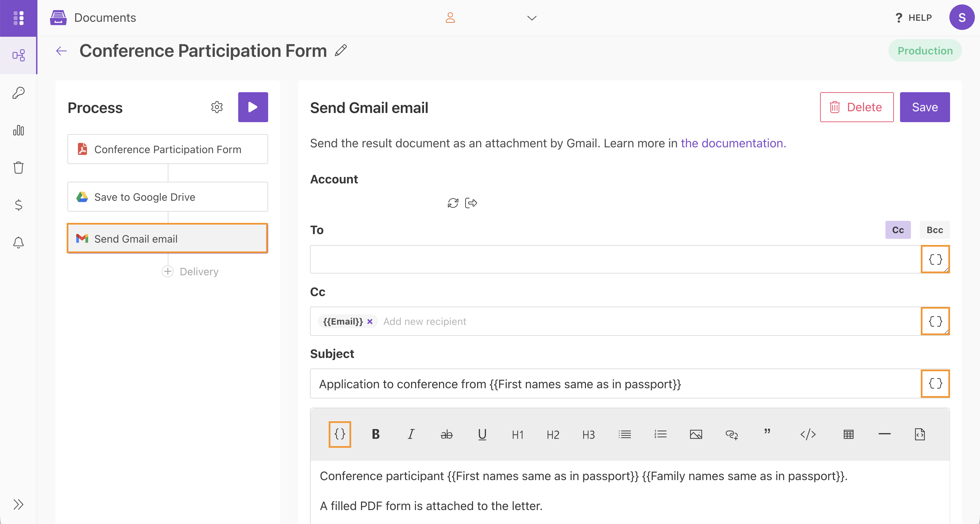Expand the sidebar with double chevron
The height and width of the screenshot is (524, 980).
18,504
